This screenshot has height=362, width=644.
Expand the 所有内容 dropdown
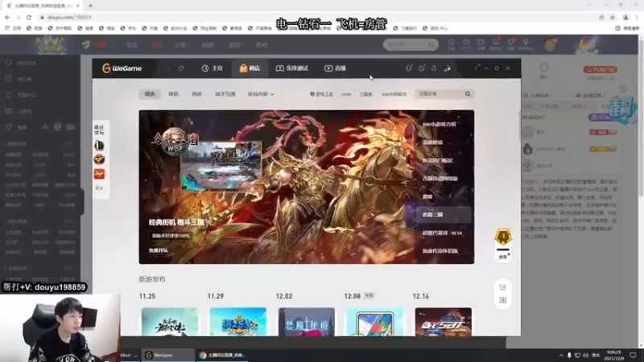(261, 94)
